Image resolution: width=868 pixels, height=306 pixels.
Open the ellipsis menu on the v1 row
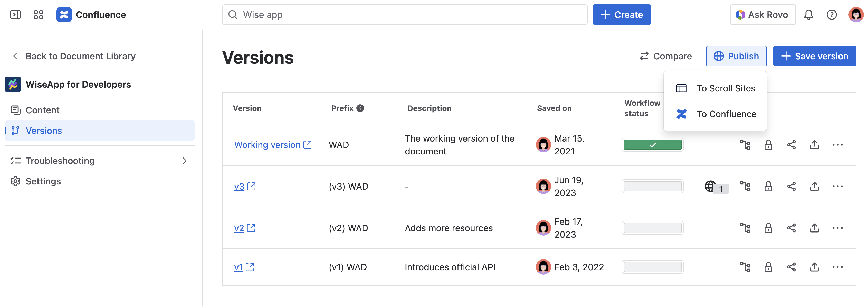pos(838,266)
